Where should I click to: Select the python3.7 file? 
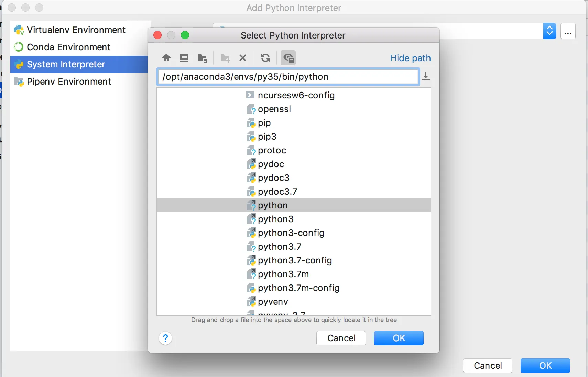tap(294, 247)
